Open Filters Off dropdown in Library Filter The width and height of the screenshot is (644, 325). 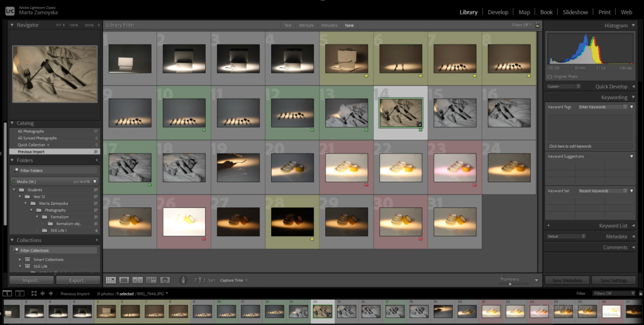pyautogui.click(x=521, y=25)
